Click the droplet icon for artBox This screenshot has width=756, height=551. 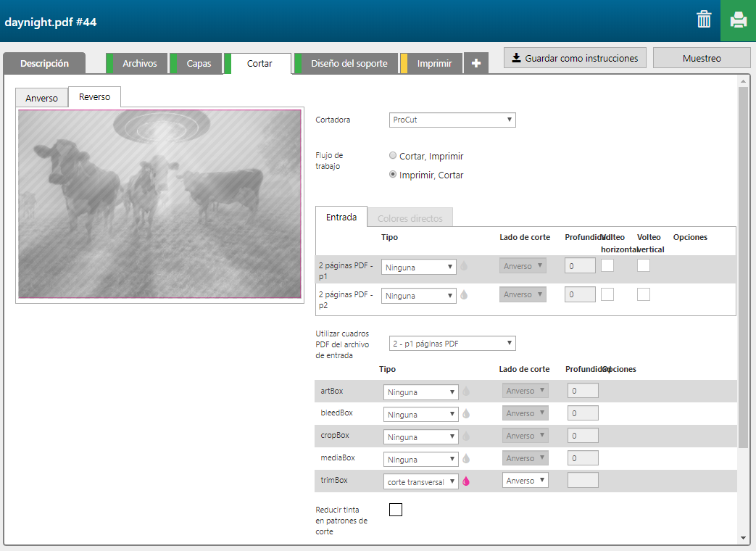[x=466, y=391]
